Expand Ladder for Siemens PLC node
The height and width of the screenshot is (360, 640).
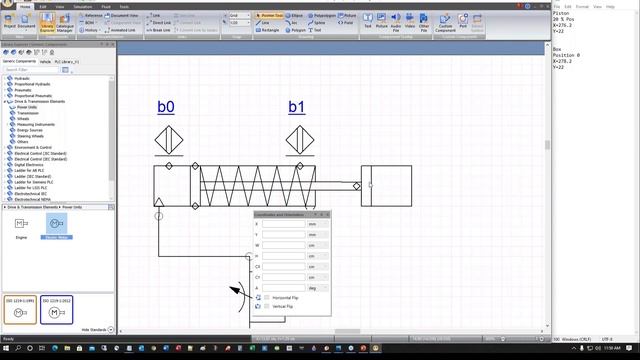coord(5,182)
